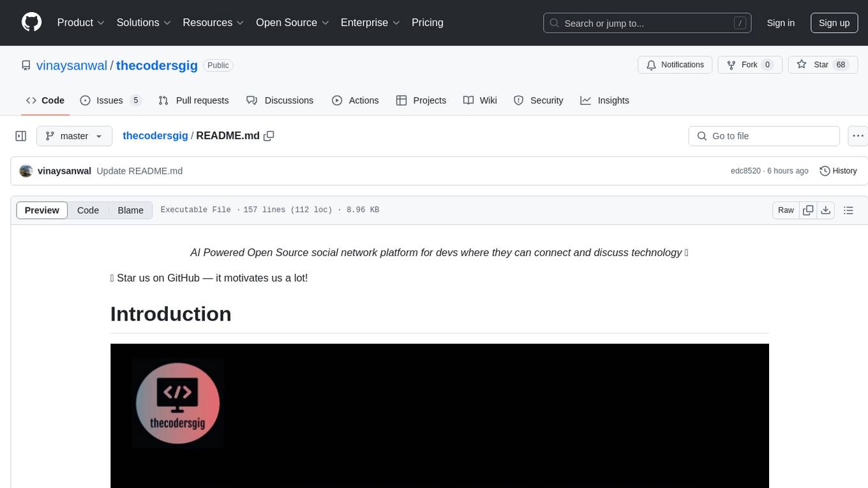The height and width of the screenshot is (488, 868).
Task: Switch to the Security tab
Action: (x=539, y=100)
